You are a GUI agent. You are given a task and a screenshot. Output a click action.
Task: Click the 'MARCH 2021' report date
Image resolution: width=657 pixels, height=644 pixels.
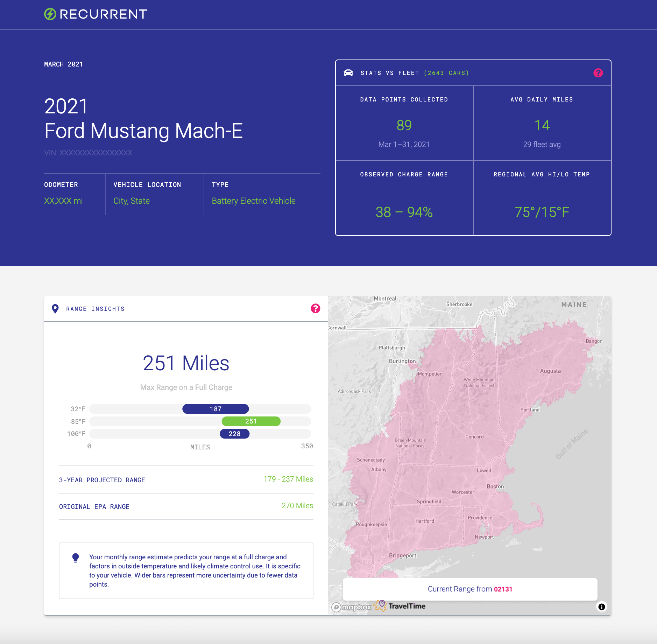63,64
